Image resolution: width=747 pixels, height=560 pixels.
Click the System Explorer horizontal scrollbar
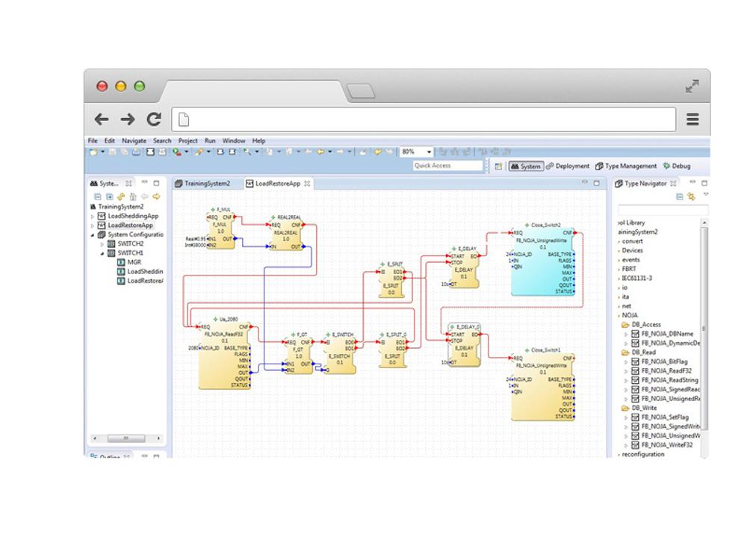click(x=126, y=438)
